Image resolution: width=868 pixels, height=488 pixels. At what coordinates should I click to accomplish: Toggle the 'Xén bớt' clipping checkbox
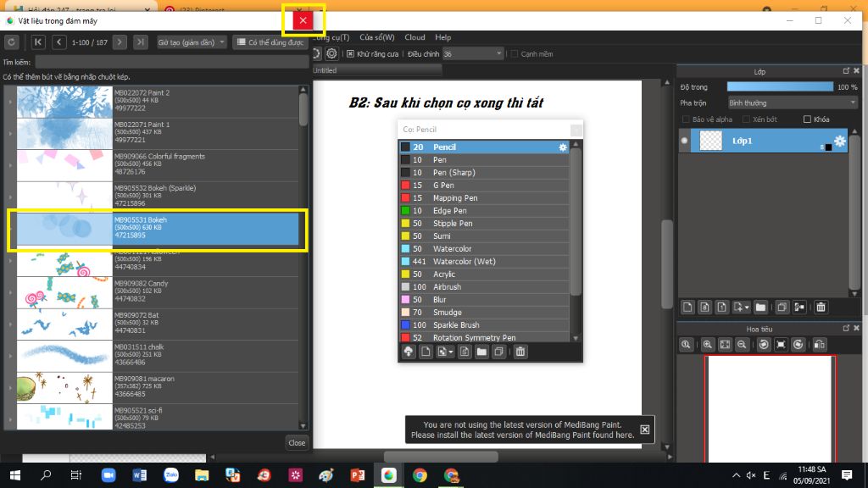coord(746,119)
